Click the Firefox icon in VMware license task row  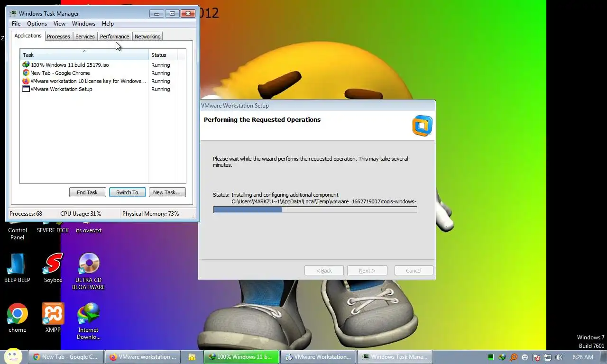[26, 81]
